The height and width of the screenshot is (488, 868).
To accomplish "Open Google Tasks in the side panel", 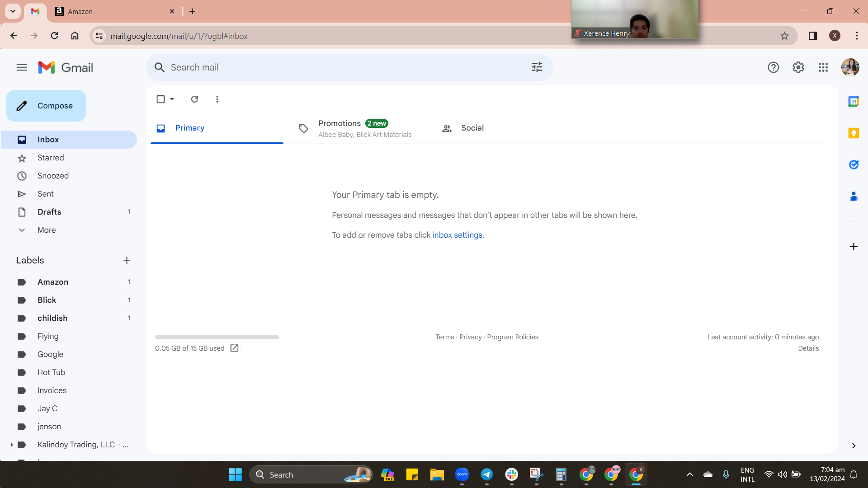I will click(x=854, y=164).
